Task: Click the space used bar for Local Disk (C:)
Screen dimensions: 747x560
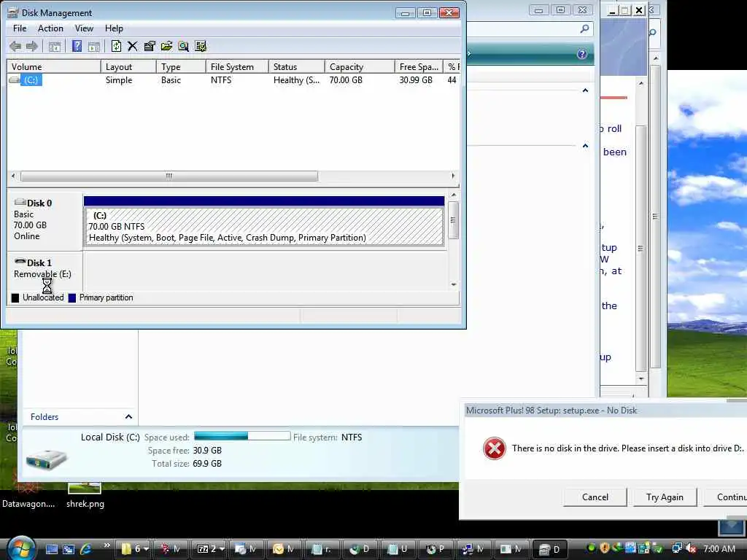Action: click(x=242, y=436)
